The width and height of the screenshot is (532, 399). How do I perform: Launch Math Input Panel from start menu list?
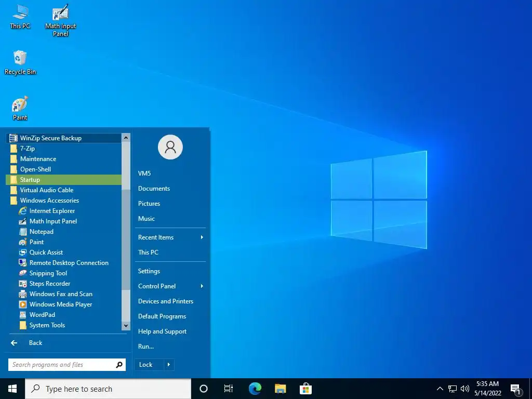pos(63,221)
